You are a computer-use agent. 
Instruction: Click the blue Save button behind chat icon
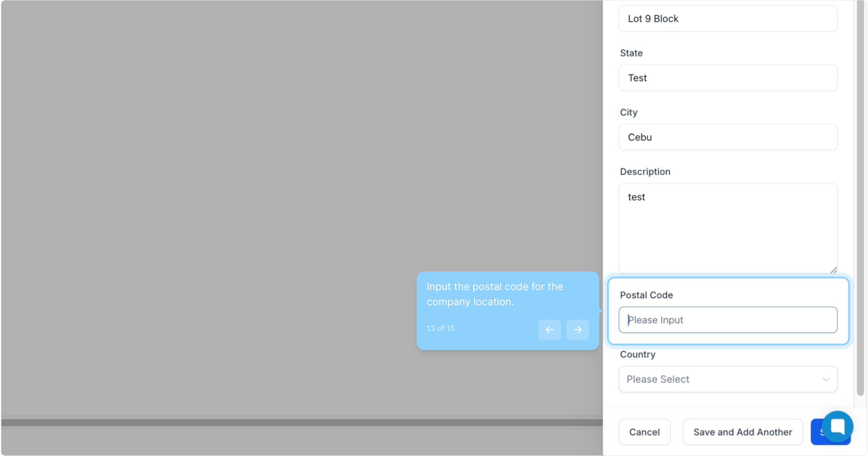pos(816,434)
